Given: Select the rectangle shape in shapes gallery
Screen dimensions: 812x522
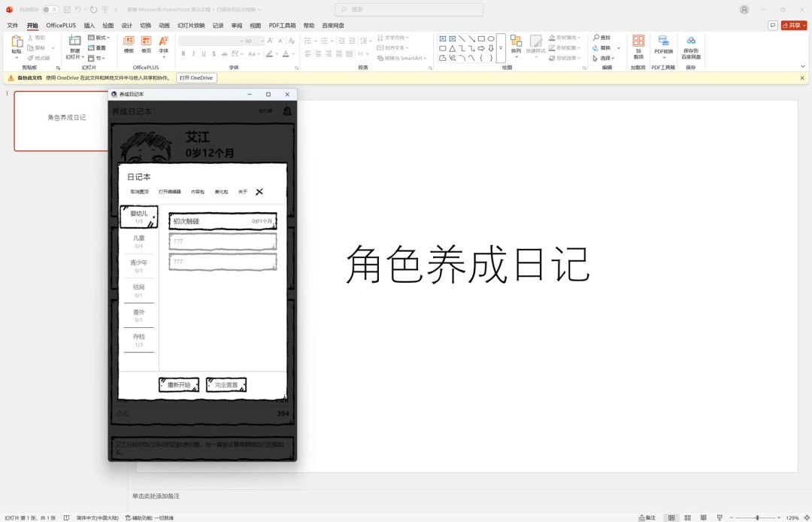Looking at the screenshot, I should tap(481, 38).
